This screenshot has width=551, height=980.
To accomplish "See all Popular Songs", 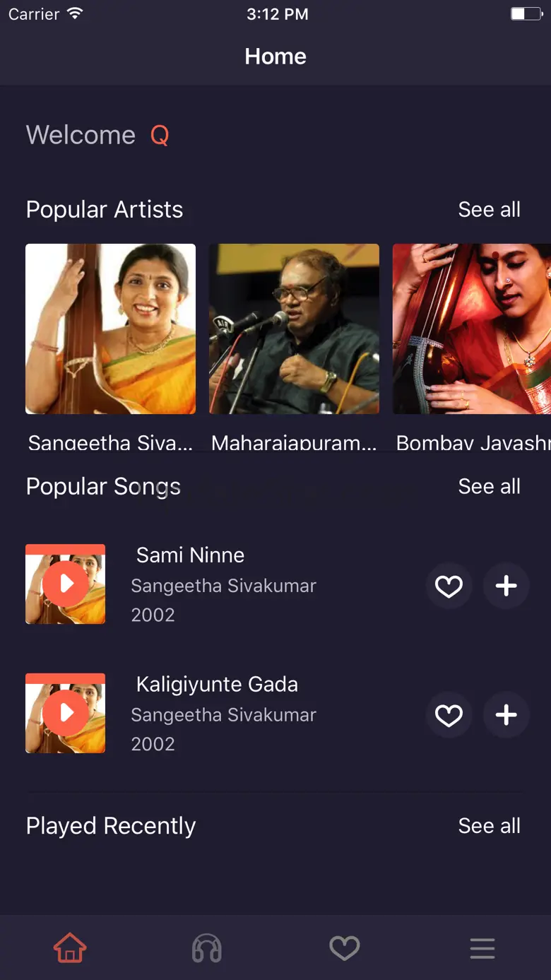I will click(x=489, y=487).
